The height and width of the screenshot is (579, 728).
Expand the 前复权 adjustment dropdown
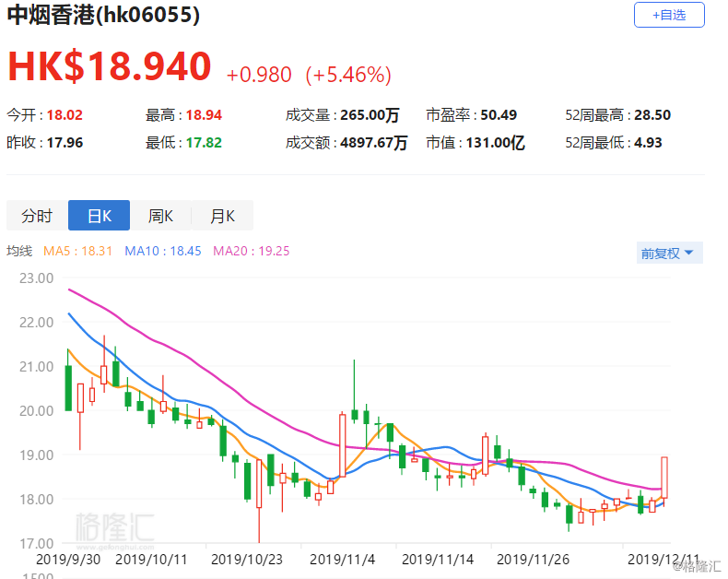pyautogui.click(x=669, y=254)
